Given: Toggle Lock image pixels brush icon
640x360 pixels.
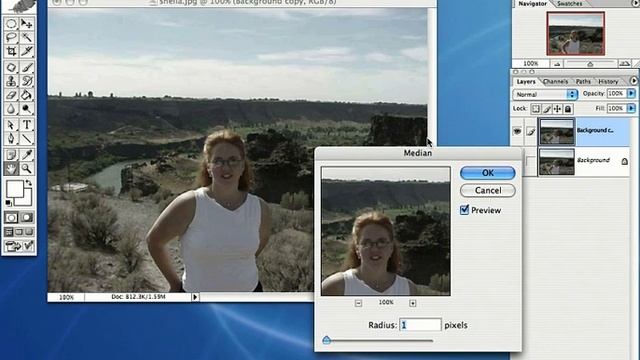Looking at the screenshot, I should 547,109.
